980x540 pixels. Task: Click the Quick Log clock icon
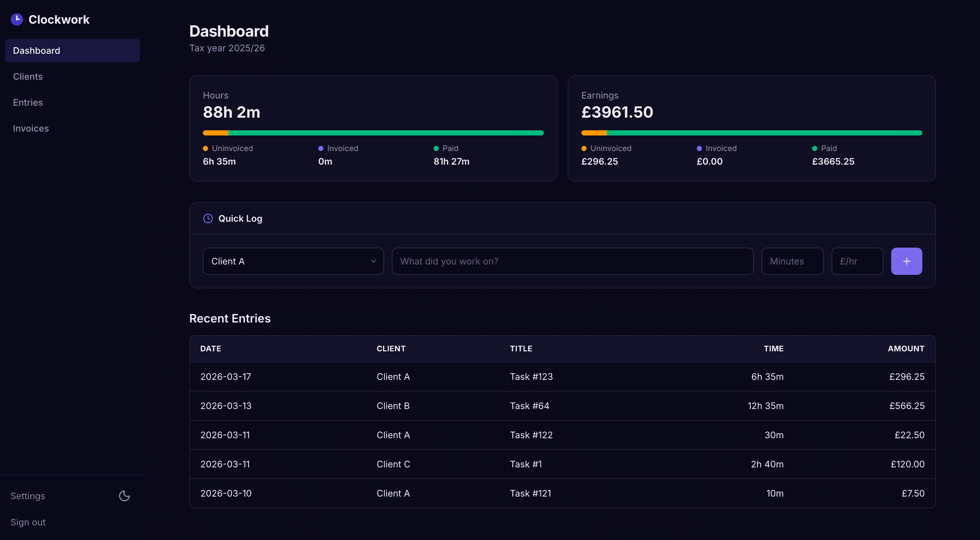(x=208, y=218)
